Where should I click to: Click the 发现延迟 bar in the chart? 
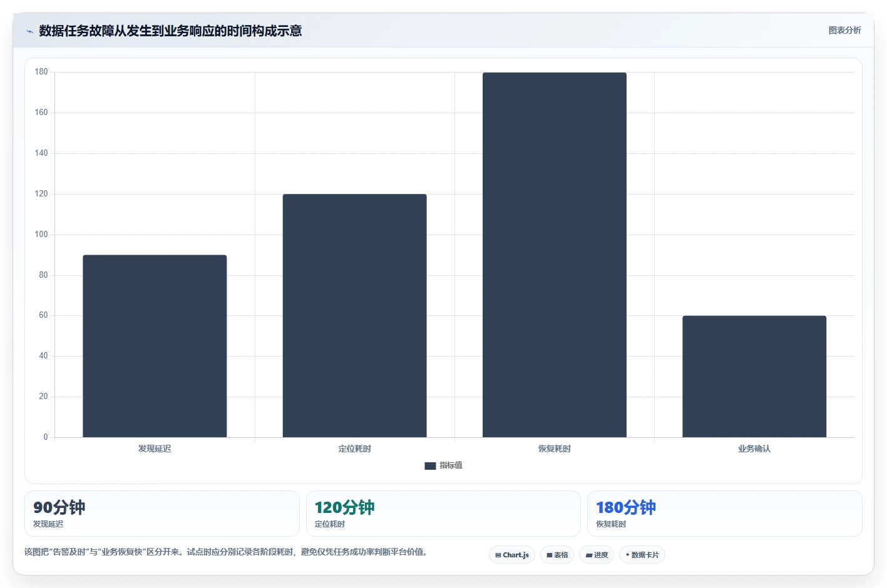[x=155, y=346]
